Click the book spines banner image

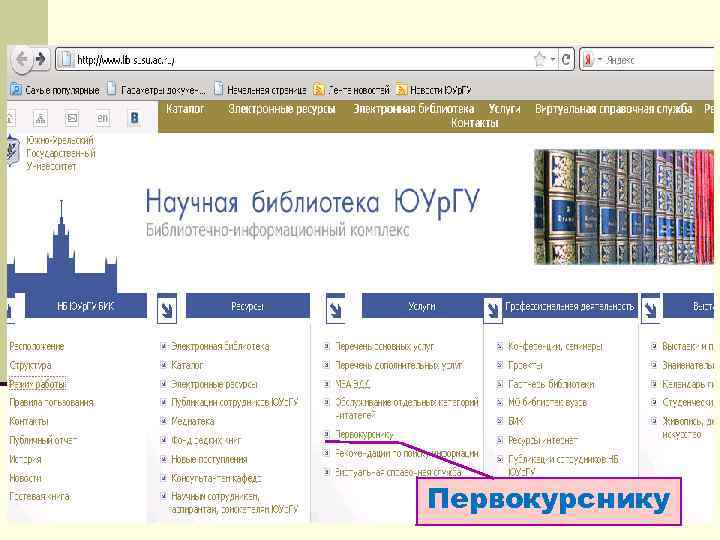click(624, 207)
